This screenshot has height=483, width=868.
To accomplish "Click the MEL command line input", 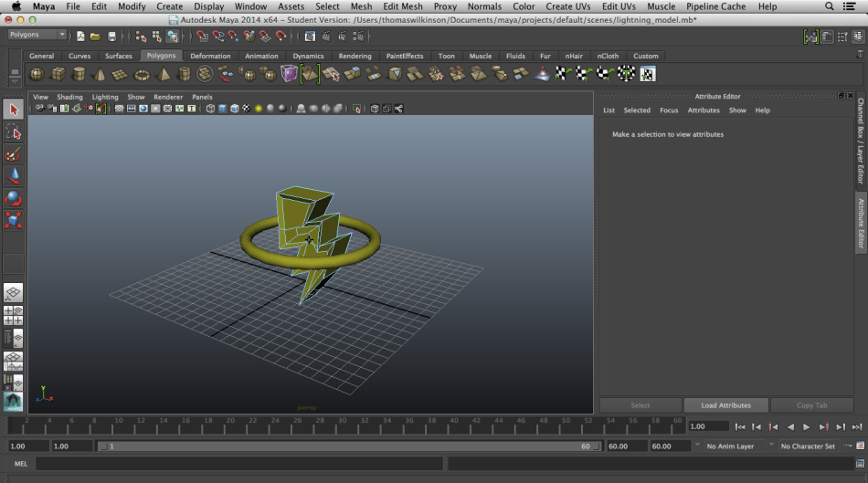I will 239,464.
